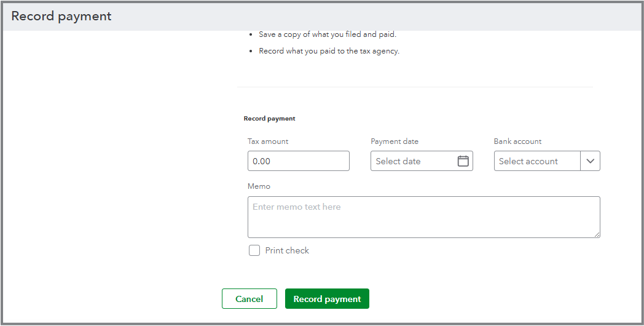The height and width of the screenshot is (326, 644).
Task: Tick the Print check checkbox
Action: point(254,250)
